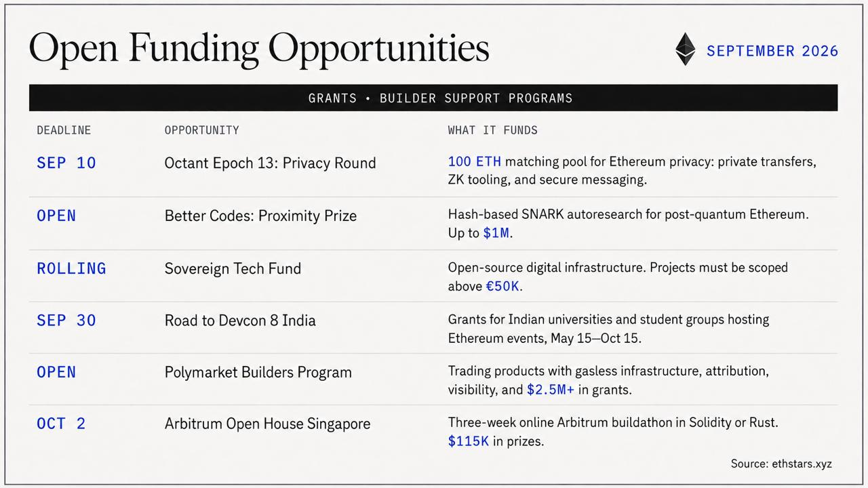The image size is (868, 488).
Task: Click the Ethereum diamond logo icon
Action: [686, 49]
